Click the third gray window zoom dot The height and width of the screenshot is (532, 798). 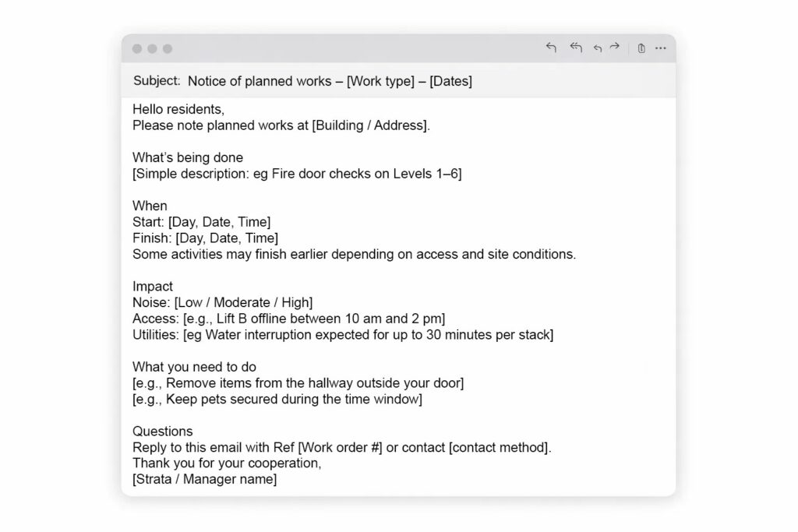(168, 49)
